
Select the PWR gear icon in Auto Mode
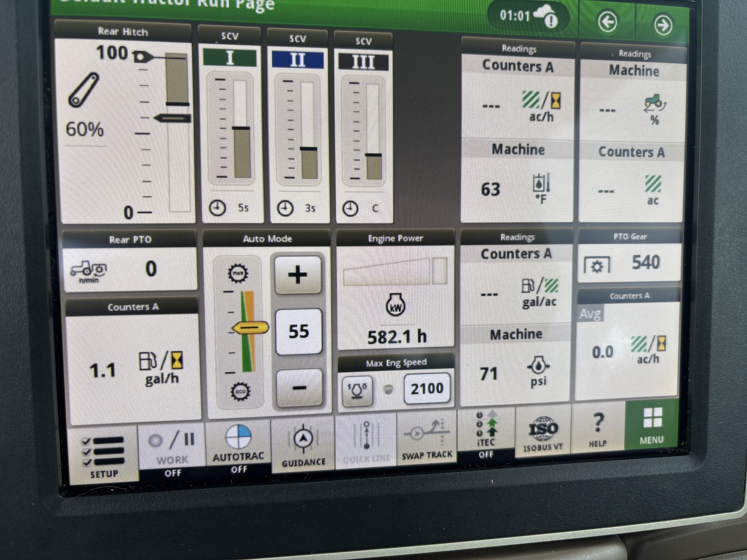[238, 273]
